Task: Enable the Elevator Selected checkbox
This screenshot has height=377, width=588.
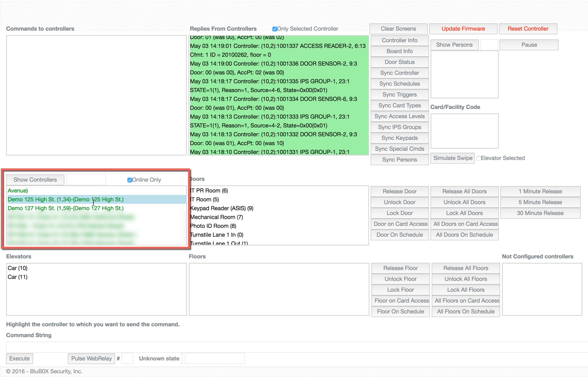Action: (479, 158)
